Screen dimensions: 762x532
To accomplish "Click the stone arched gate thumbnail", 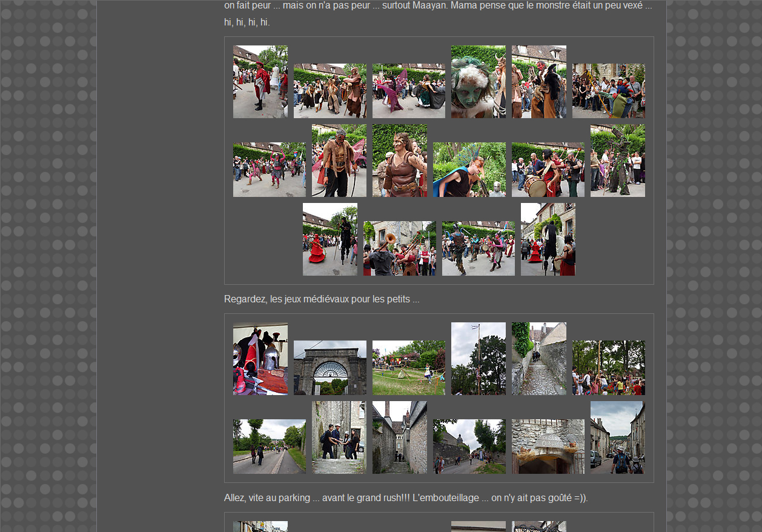I will [330, 368].
